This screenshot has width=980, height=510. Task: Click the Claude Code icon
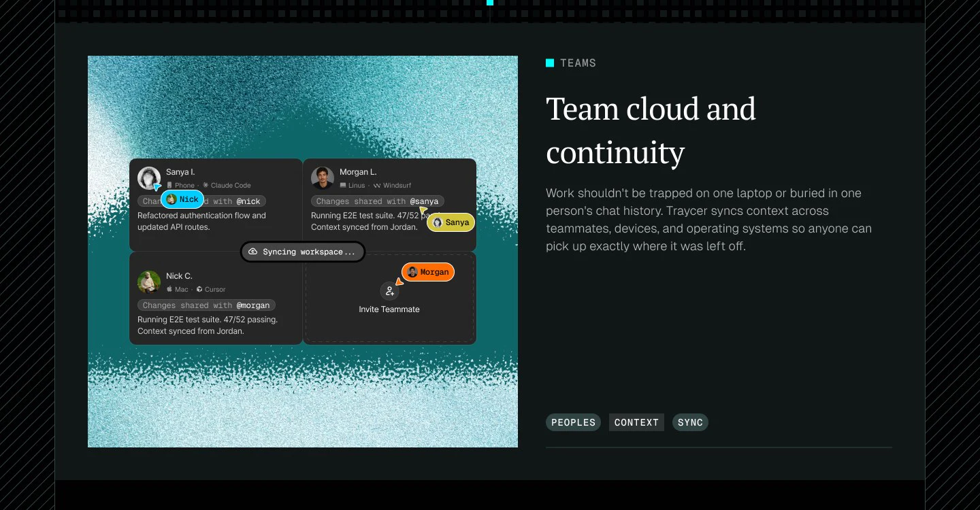coord(206,185)
